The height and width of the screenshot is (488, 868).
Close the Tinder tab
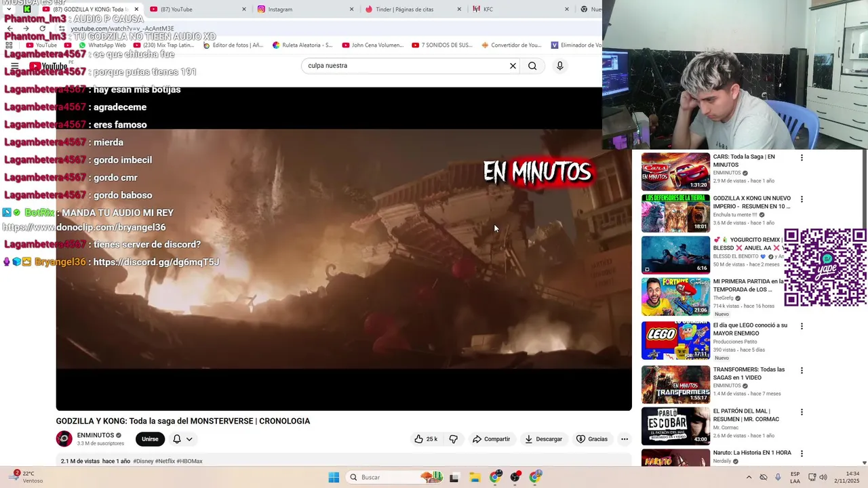[x=459, y=9]
